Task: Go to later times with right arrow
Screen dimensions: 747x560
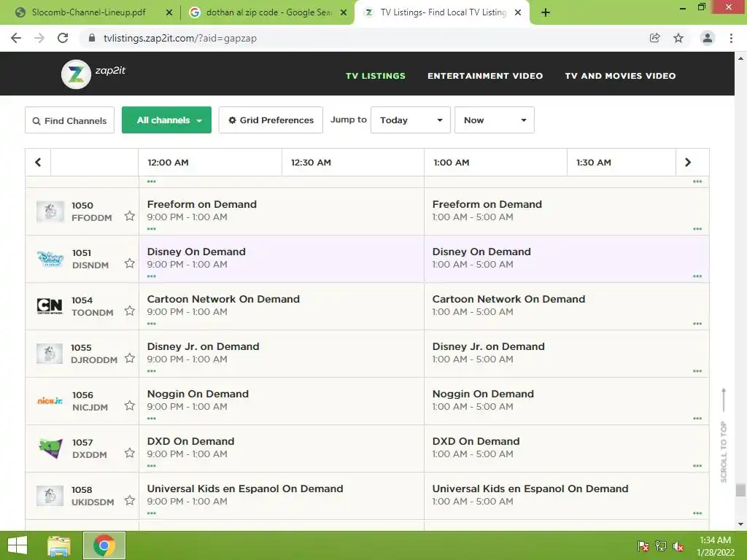Action: [688, 163]
